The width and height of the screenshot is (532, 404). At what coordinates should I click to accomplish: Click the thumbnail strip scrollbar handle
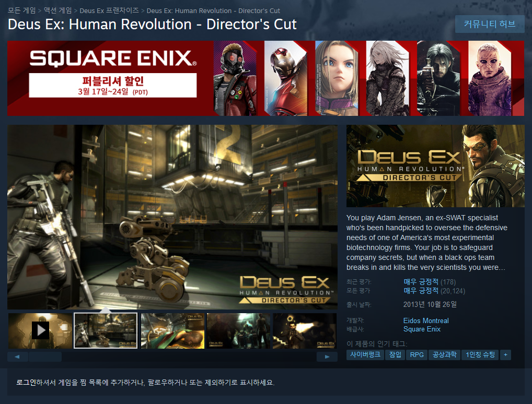45,357
